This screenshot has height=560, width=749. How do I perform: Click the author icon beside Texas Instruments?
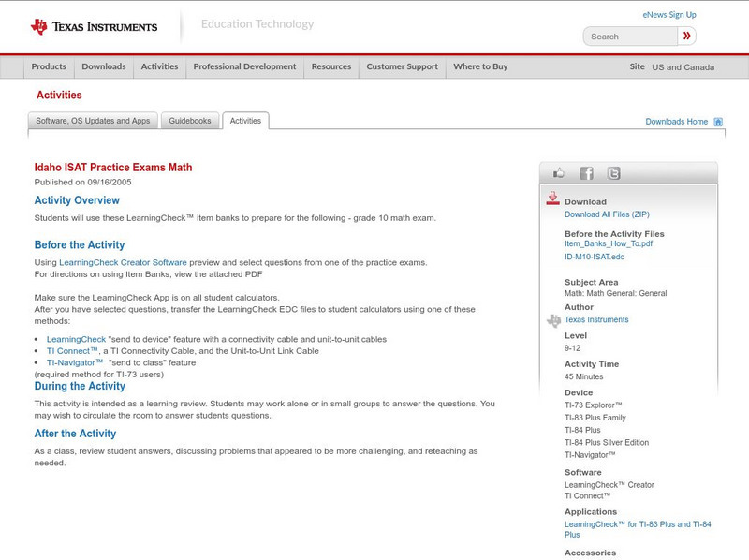[553, 320]
